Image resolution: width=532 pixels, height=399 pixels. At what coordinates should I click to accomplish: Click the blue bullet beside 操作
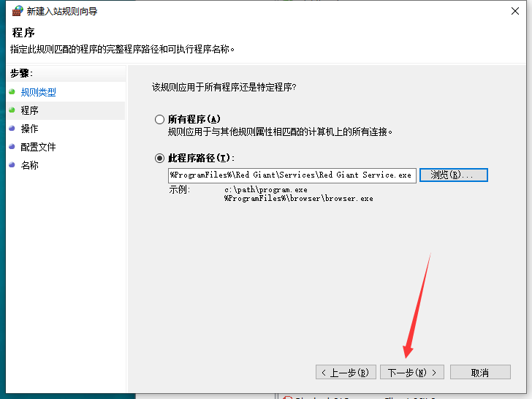click(11, 129)
